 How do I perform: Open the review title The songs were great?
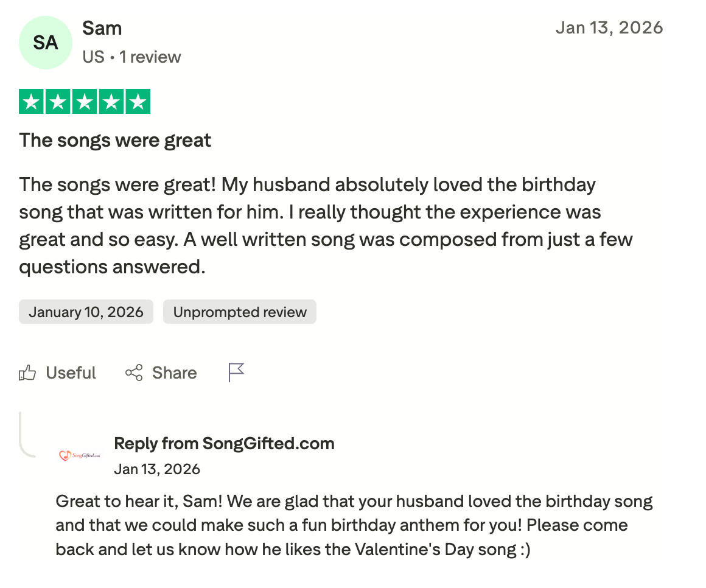click(x=115, y=141)
